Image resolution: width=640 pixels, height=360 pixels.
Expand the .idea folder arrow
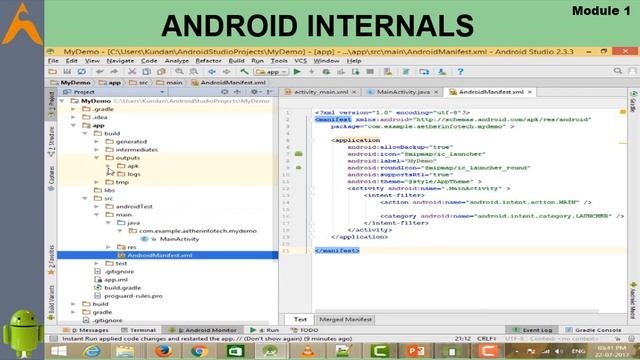73,117
